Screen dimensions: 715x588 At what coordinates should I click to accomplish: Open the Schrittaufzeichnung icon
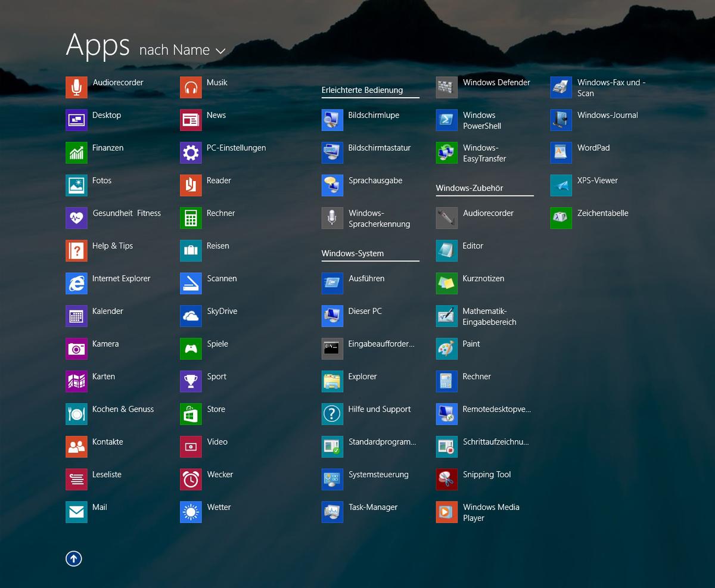tap(447, 448)
